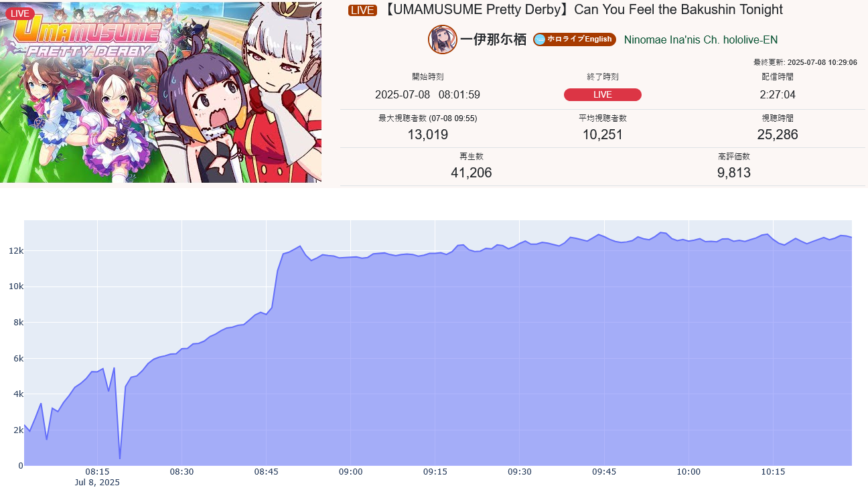This screenshot has width=868, height=496.
Task: Click the 12k gridline label on chart
Action: pyautogui.click(x=14, y=251)
